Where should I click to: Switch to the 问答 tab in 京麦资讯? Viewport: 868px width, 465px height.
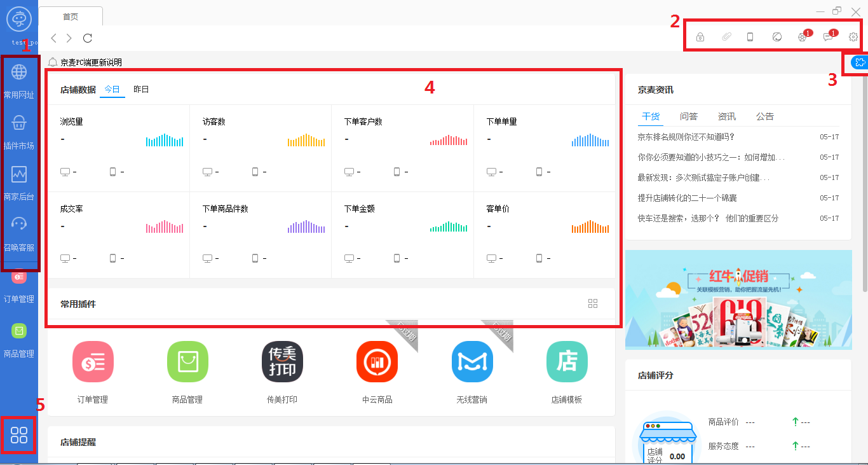(x=689, y=116)
